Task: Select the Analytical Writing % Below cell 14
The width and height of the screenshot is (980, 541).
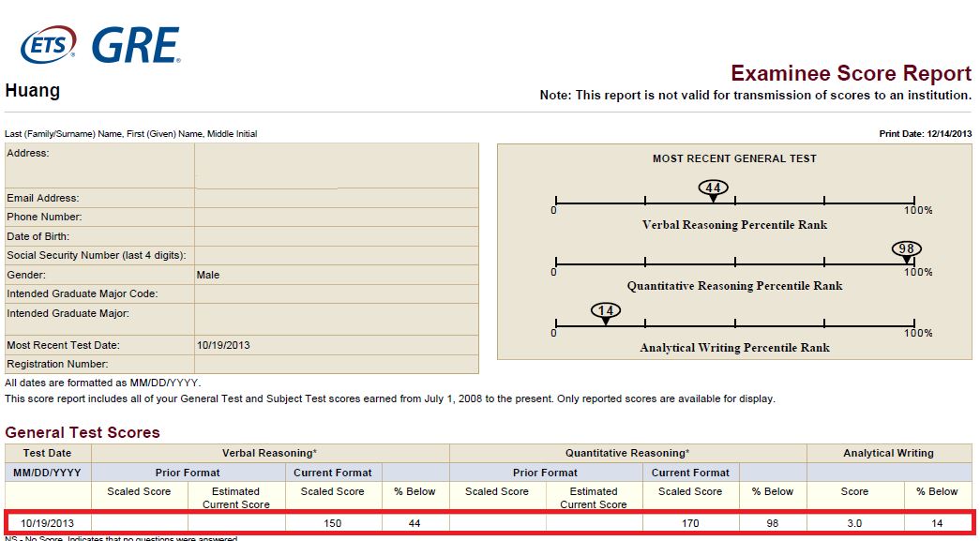Action: coord(937,523)
